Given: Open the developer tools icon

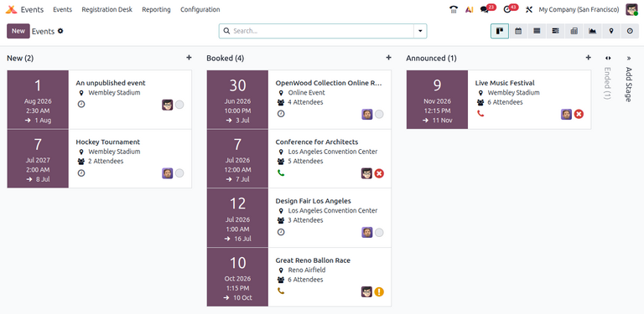Looking at the screenshot, I should coord(529,9).
